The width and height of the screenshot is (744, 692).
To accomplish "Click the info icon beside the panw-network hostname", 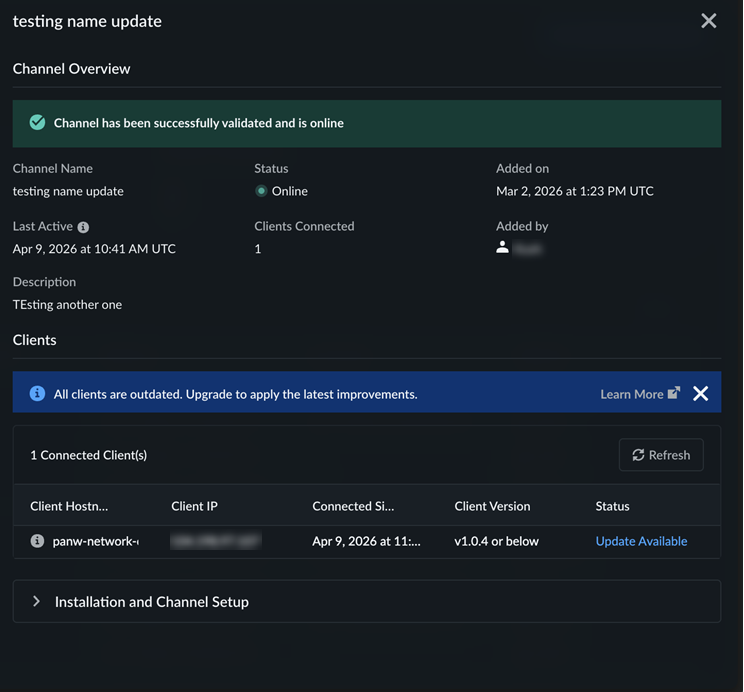I will [x=37, y=541].
